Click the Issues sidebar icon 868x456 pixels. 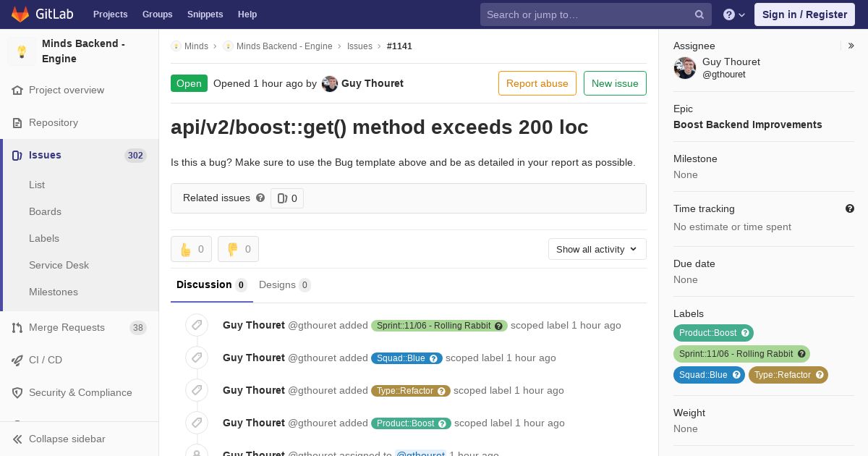click(17, 156)
